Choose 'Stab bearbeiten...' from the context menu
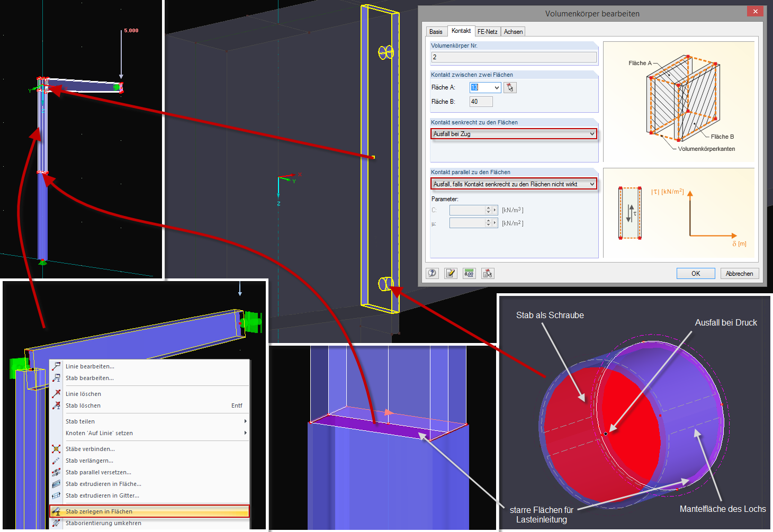This screenshot has height=532, width=773. (x=149, y=378)
